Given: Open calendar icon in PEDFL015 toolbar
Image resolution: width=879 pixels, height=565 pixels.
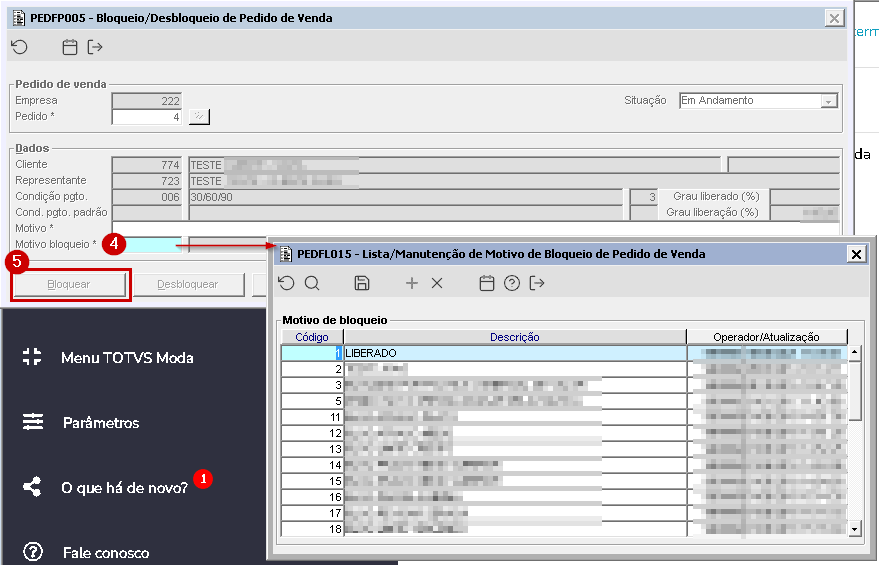Looking at the screenshot, I should coord(487,283).
